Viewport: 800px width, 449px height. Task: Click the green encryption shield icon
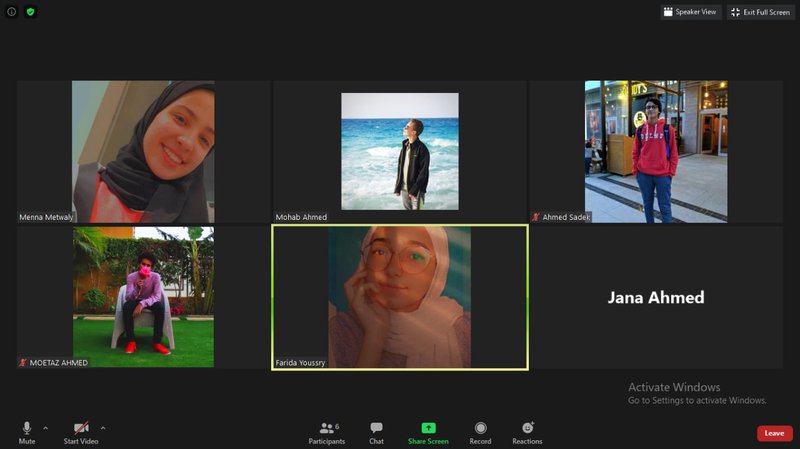click(30, 12)
